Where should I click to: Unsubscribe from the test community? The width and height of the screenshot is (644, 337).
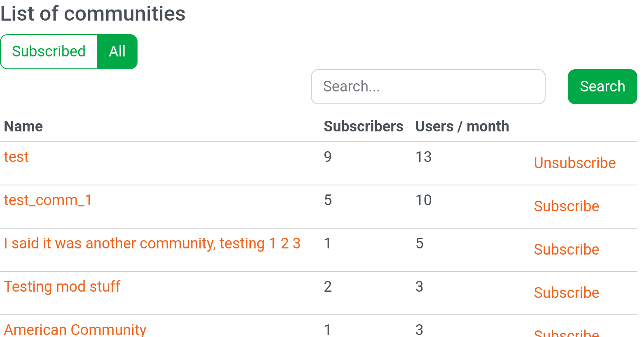tap(575, 163)
